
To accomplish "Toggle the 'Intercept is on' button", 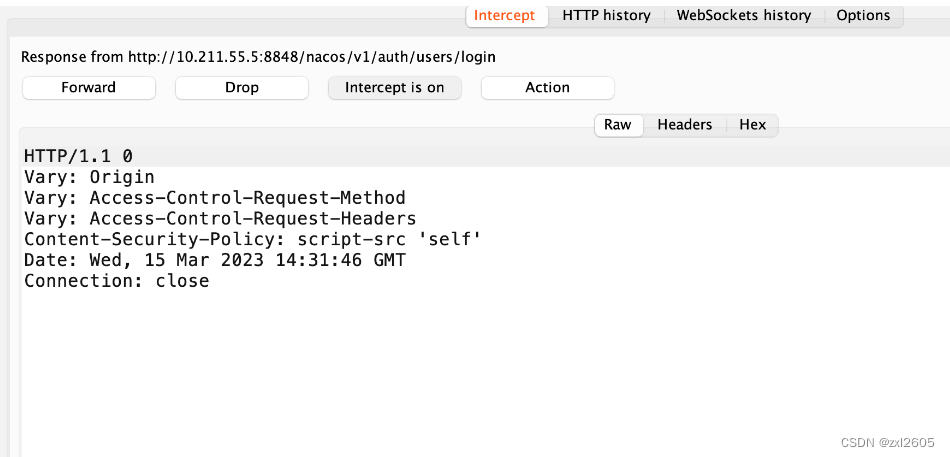I will click(394, 88).
